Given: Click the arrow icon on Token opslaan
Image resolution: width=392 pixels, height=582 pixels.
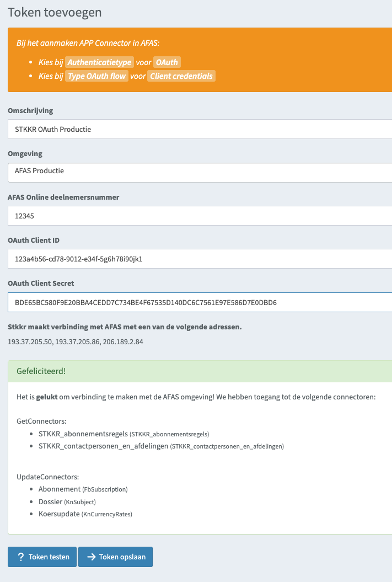Looking at the screenshot, I should (x=91, y=557).
